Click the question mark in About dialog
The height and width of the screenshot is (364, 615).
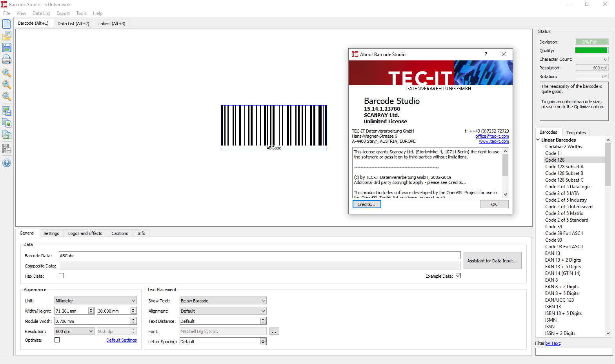point(486,54)
